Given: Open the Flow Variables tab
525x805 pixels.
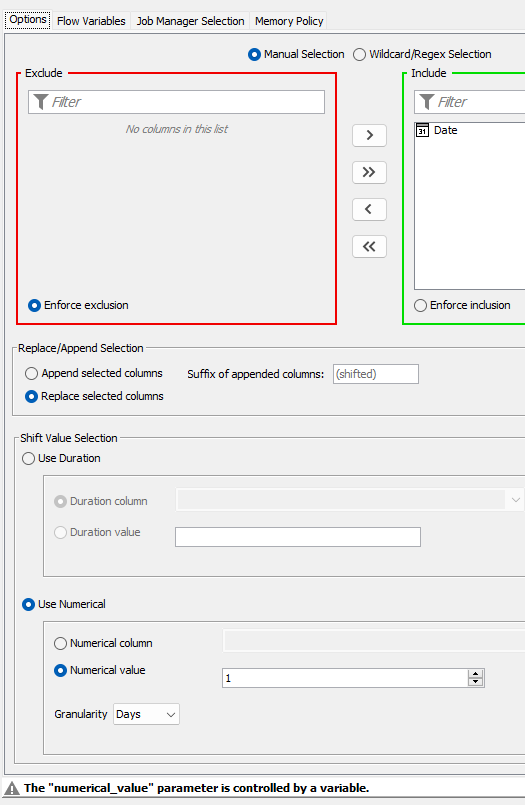Looking at the screenshot, I should tap(91, 21).
